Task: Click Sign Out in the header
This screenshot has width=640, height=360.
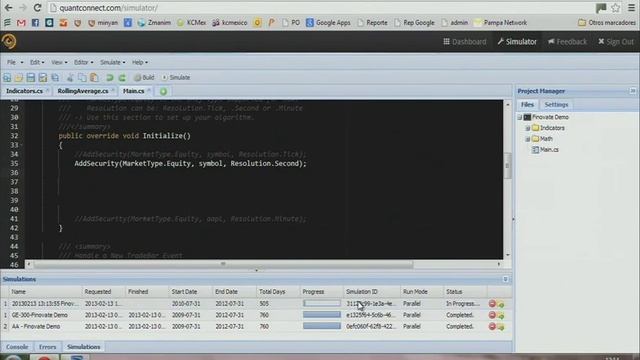Action: [616, 42]
